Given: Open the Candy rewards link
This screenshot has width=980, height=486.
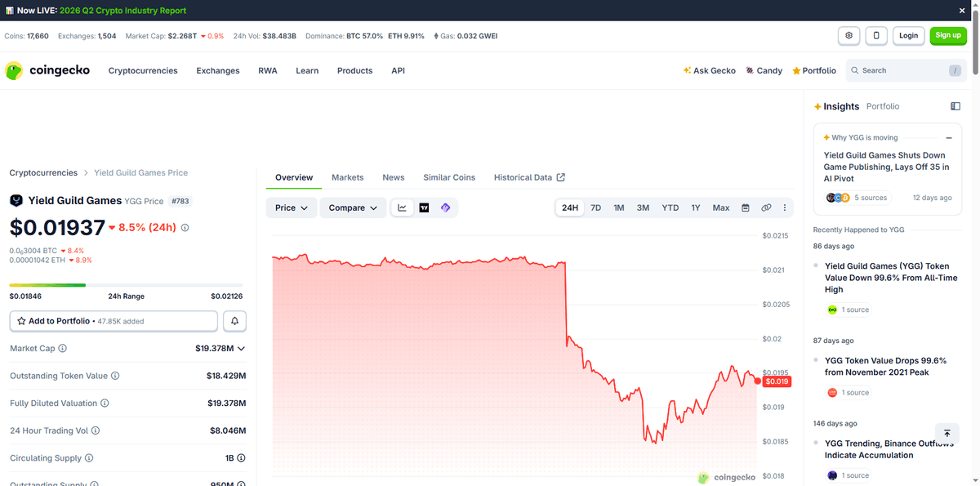Looking at the screenshot, I should (x=764, y=71).
